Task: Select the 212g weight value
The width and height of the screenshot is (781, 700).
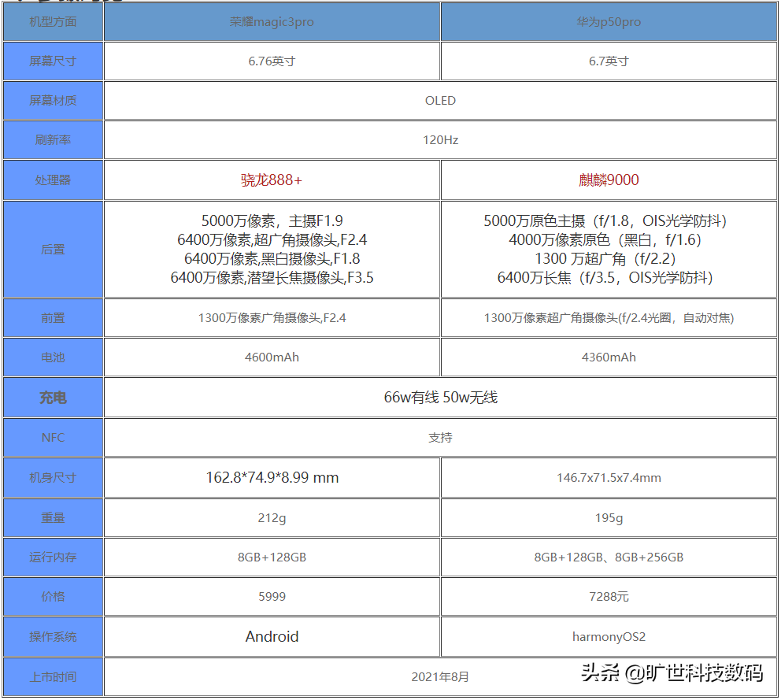Action: click(272, 517)
